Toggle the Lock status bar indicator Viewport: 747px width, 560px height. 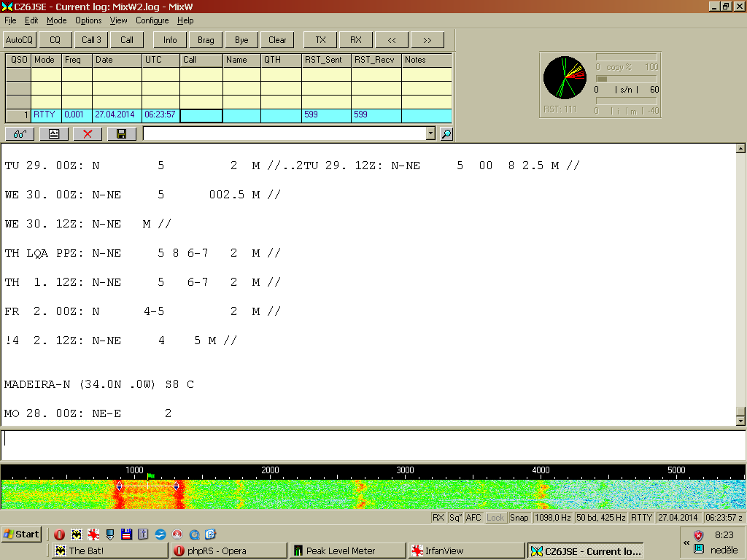pos(495,518)
